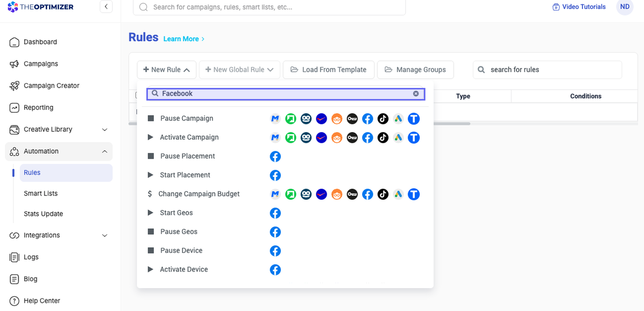
Task: Focus the global search for campaigns field
Action: [x=269, y=7]
